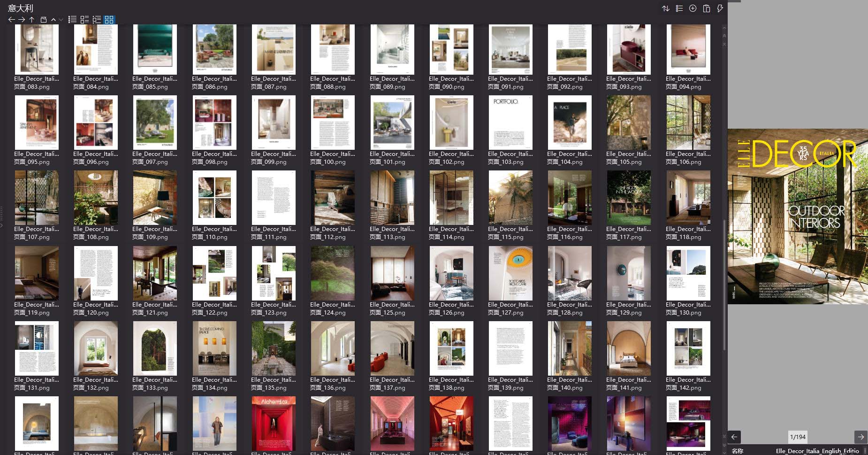The height and width of the screenshot is (455, 868).
Task: Open the sort order arrows icon
Action: (x=665, y=8)
